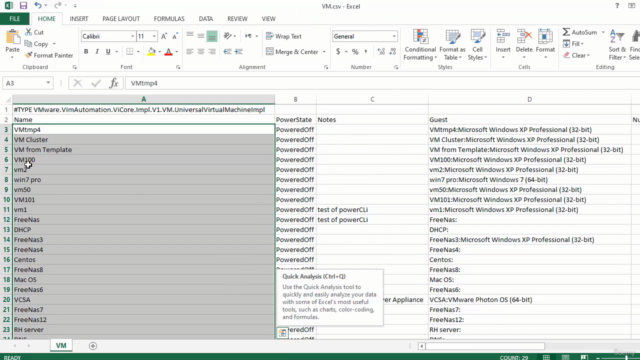This screenshot has width=640, height=360.
Task: Click the Quick Analysis button
Action: (x=282, y=333)
